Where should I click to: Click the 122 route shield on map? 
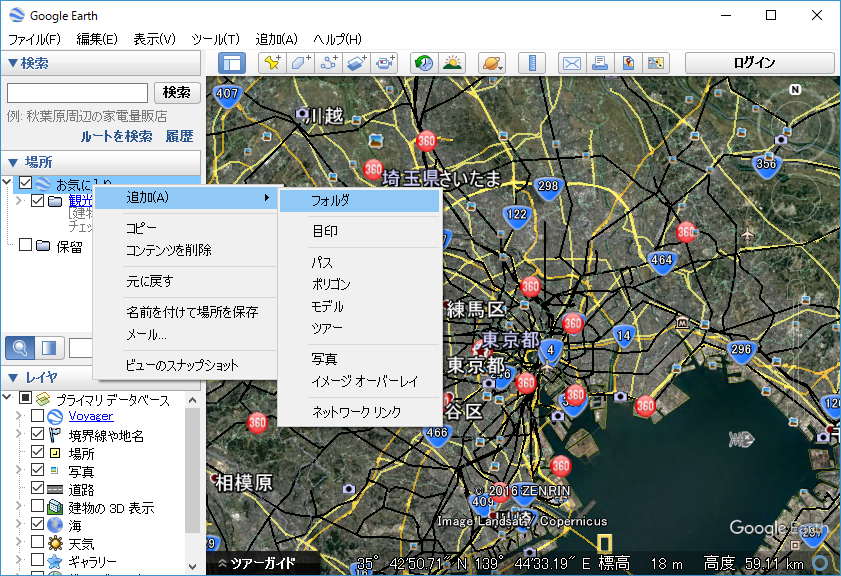click(517, 216)
